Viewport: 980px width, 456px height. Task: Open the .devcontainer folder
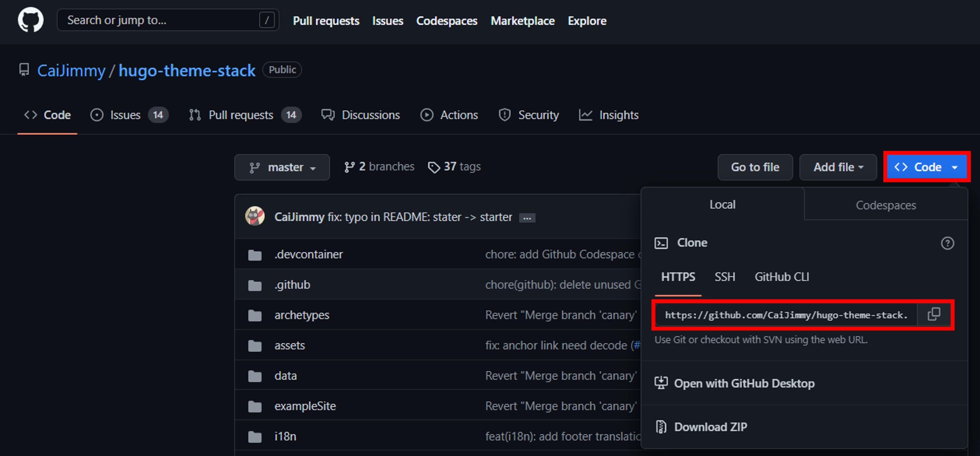[308, 254]
